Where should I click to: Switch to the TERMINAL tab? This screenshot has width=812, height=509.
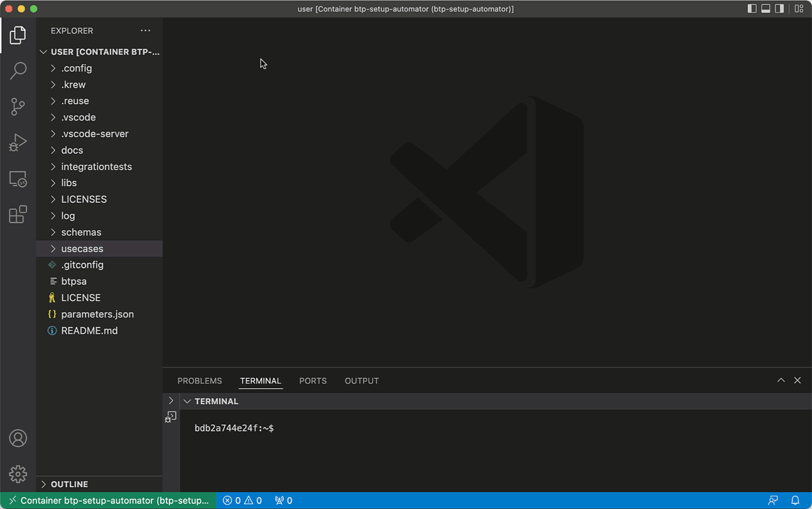(x=261, y=381)
